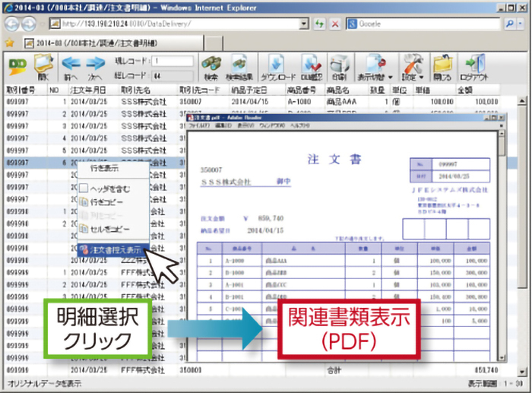Click the セルをコピー copy icon in context menu
The image size is (532, 393).
[84, 229]
